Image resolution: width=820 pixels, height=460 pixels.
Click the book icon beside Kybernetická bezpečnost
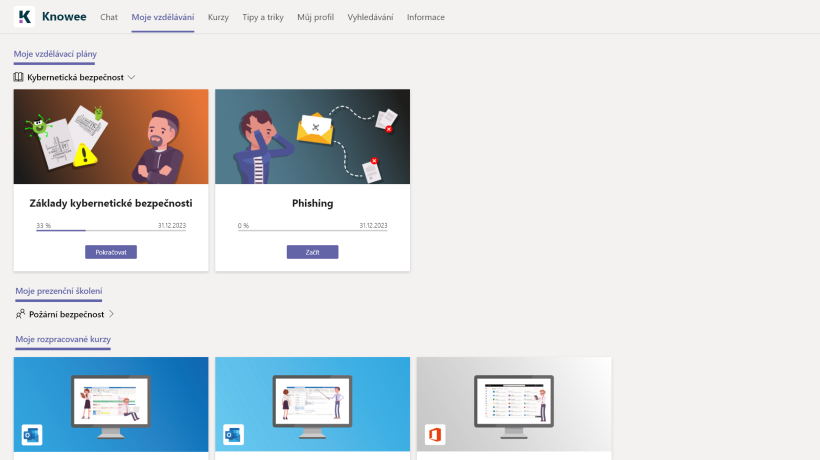[19, 77]
